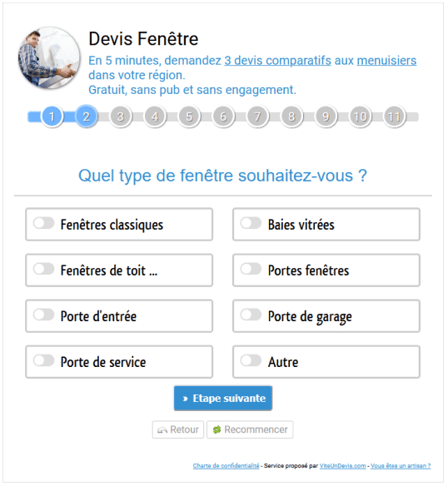Click the Retour button

[x=178, y=429]
